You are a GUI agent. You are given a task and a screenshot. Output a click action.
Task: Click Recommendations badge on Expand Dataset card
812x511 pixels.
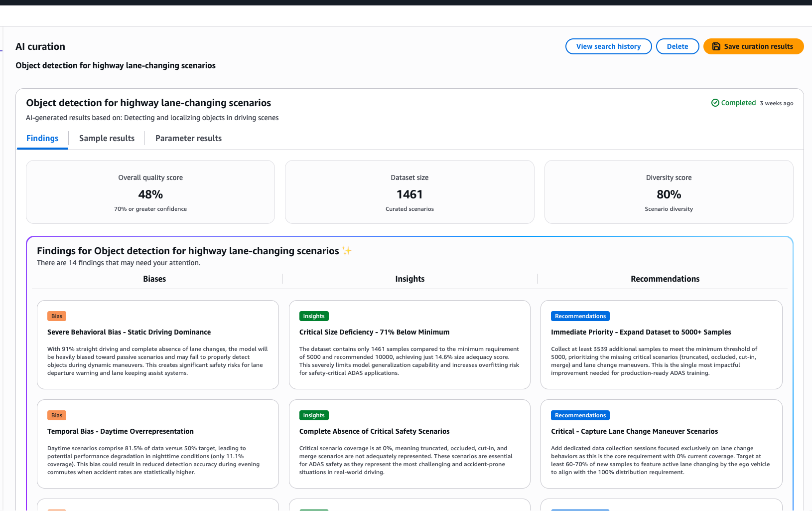(580, 316)
